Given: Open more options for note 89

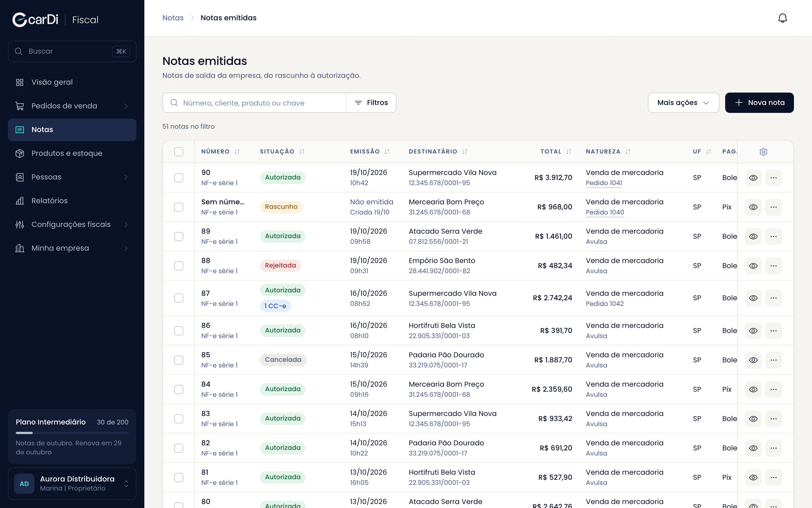Looking at the screenshot, I should [773, 237].
